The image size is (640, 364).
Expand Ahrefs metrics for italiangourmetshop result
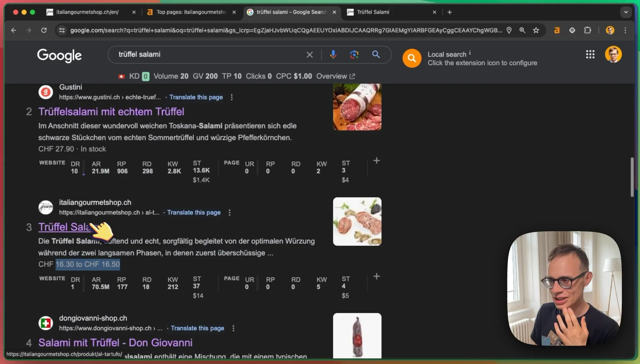(377, 276)
